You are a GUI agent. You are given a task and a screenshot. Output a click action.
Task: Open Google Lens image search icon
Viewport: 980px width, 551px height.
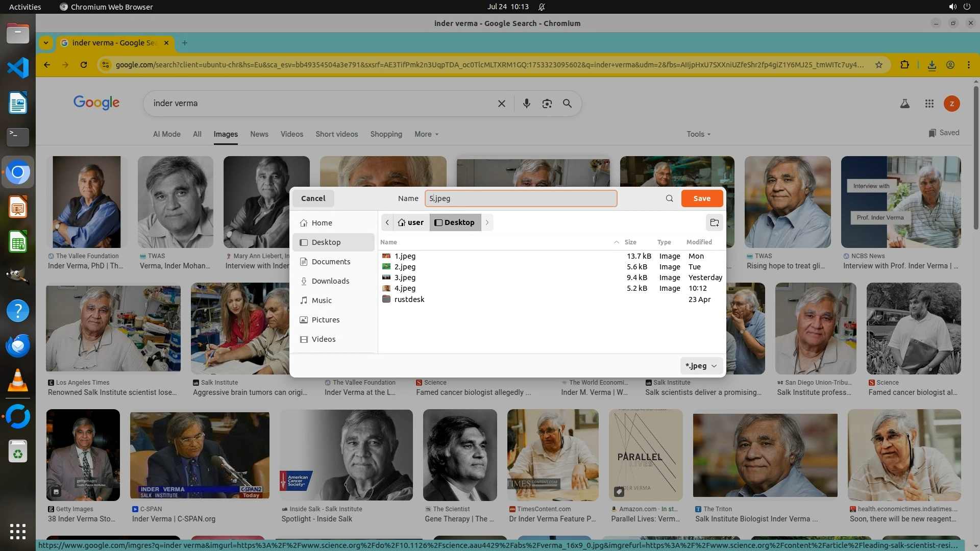[547, 104]
